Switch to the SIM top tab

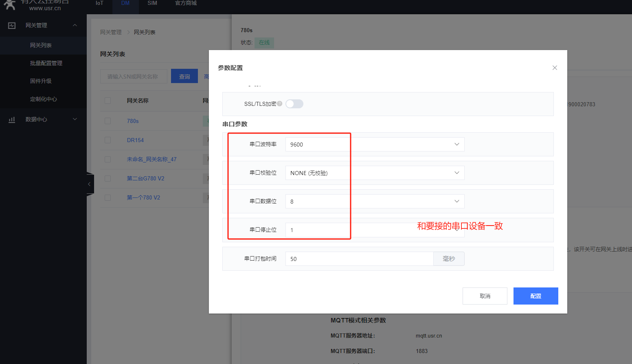click(x=152, y=3)
